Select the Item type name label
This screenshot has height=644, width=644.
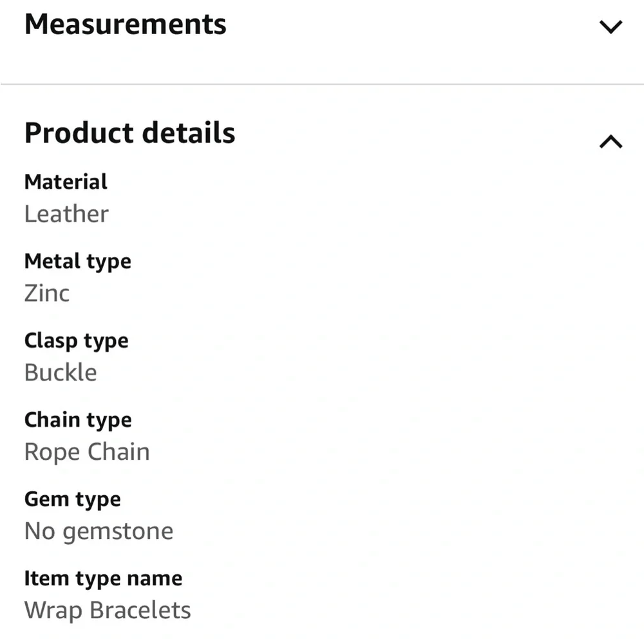click(x=103, y=579)
